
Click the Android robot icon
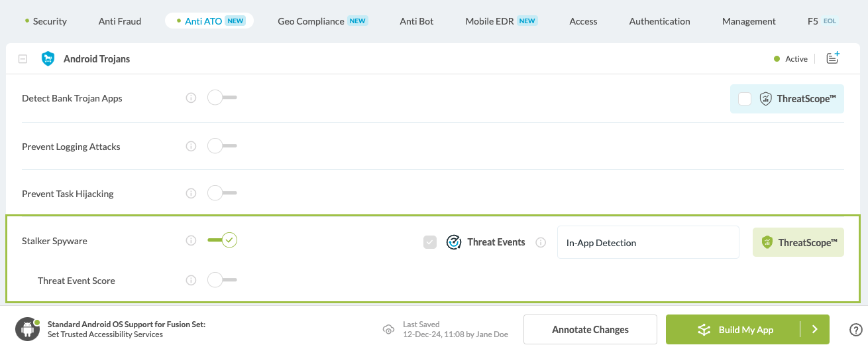[x=28, y=329]
